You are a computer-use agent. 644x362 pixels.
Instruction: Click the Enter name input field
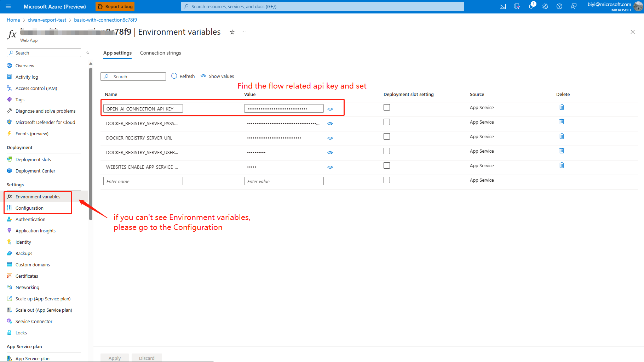[x=143, y=181]
